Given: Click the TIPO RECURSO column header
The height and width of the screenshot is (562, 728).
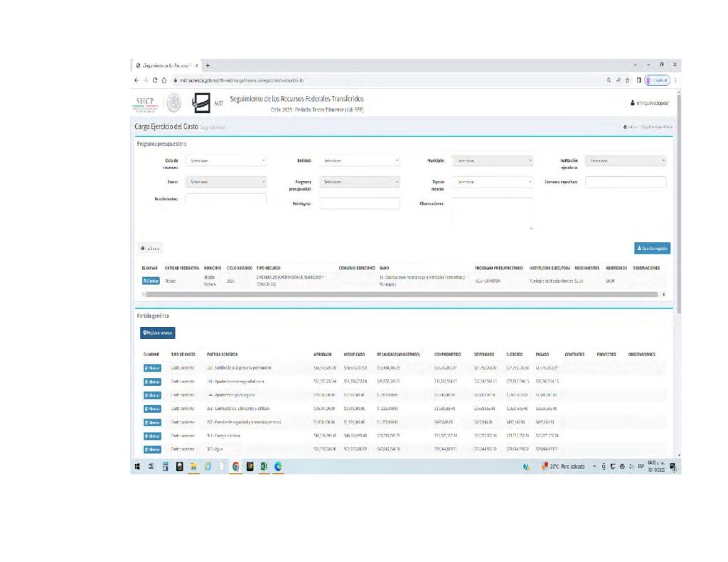Looking at the screenshot, I should 268,269.
